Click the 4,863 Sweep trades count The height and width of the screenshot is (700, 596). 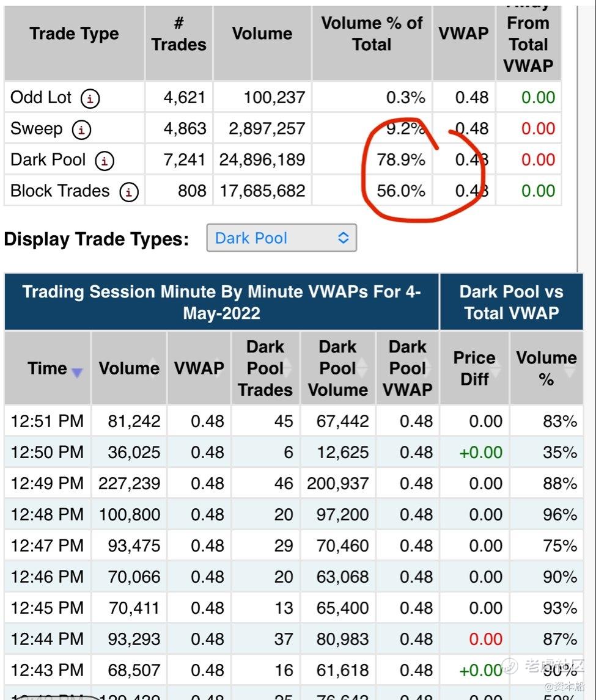click(185, 128)
